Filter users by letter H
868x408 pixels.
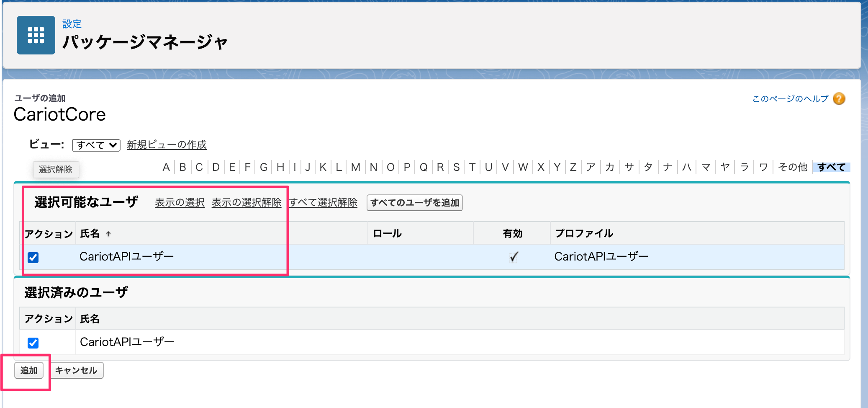[280, 167]
